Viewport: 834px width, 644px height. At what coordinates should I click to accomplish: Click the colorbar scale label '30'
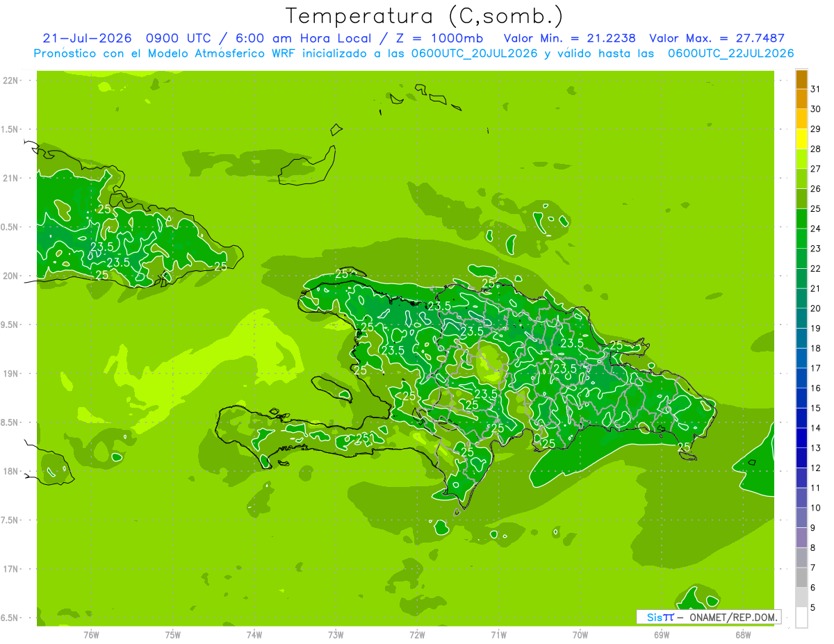[816, 109]
